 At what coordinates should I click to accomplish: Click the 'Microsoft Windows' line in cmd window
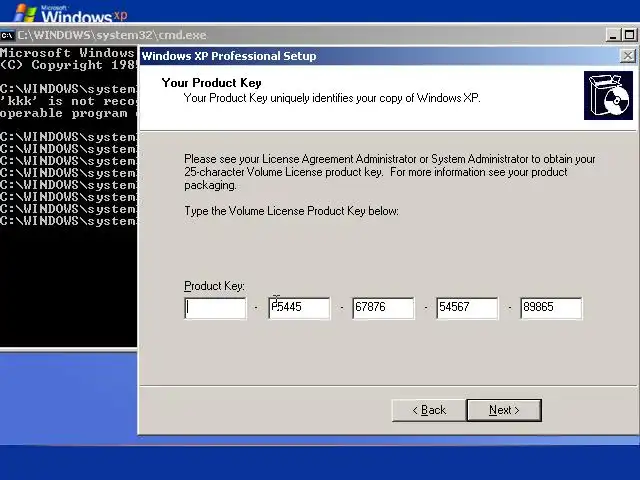68,53
